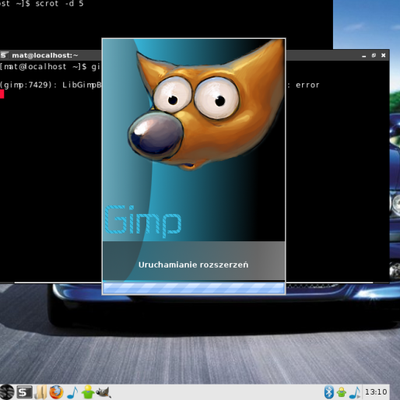Open the file manager folder icon

pyautogui.click(x=41, y=392)
